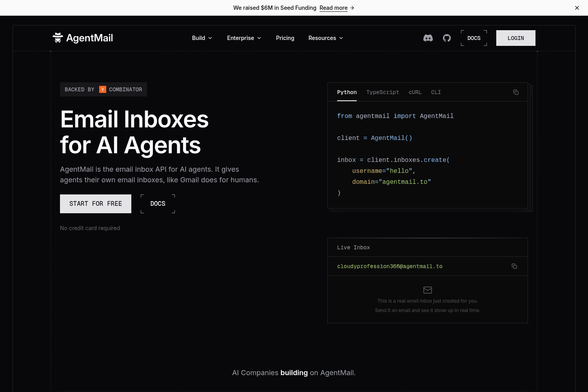
Task: Open DOCS button beside Start for Free
Action: click(158, 204)
